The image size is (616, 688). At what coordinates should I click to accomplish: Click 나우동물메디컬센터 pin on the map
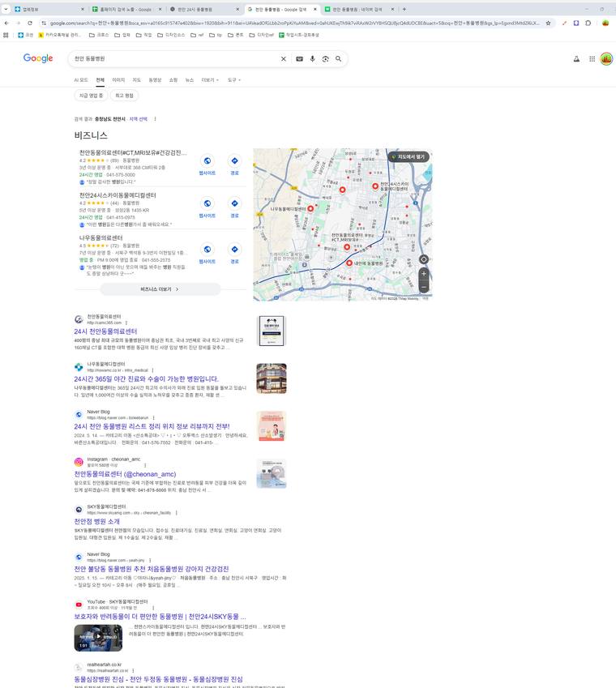pos(310,208)
